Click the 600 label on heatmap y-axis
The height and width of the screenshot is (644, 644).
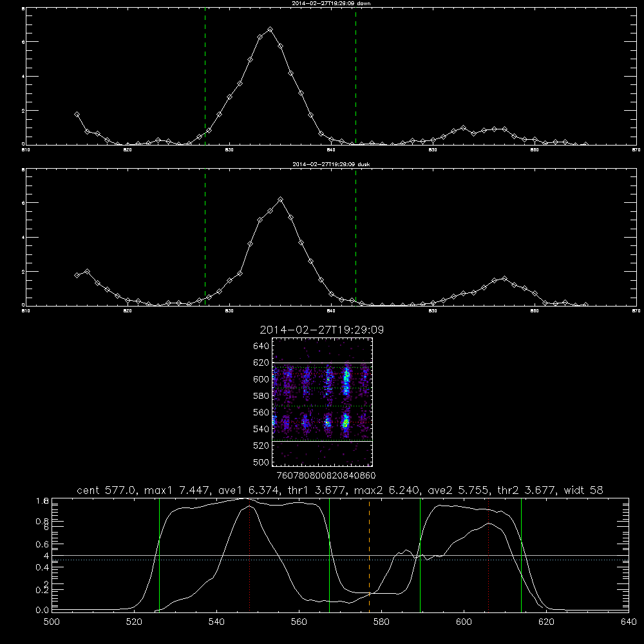pyautogui.click(x=261, y=379)
